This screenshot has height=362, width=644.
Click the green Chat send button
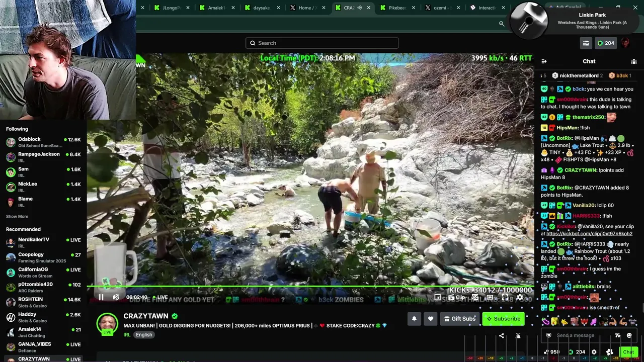[x=628, y=352]
